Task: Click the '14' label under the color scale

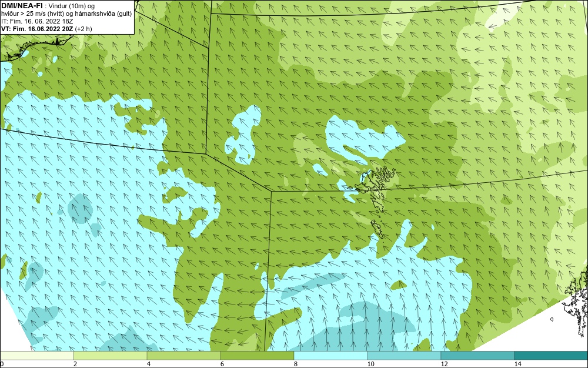Action: point(518,364)
